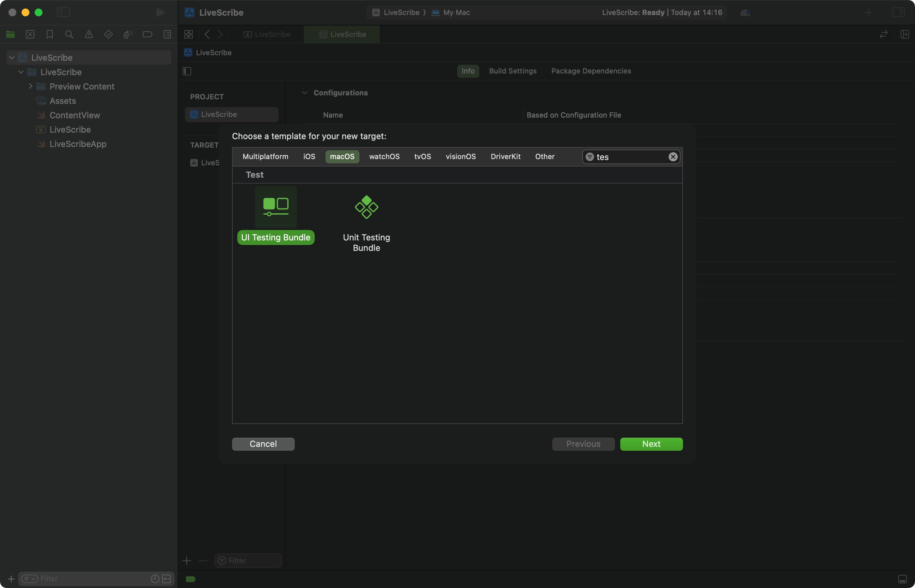Show the Source Control navigator icon
915x588 pixels.
(x=30, y=34)
